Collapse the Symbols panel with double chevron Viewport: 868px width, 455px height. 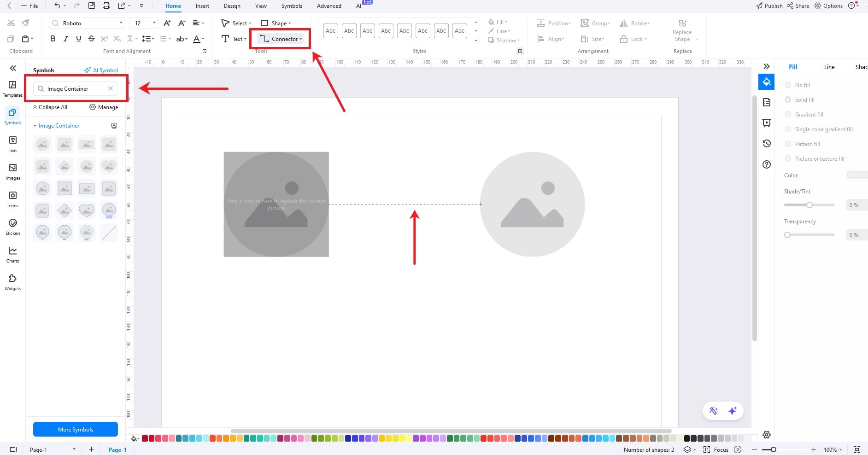[x=13, y=68]
